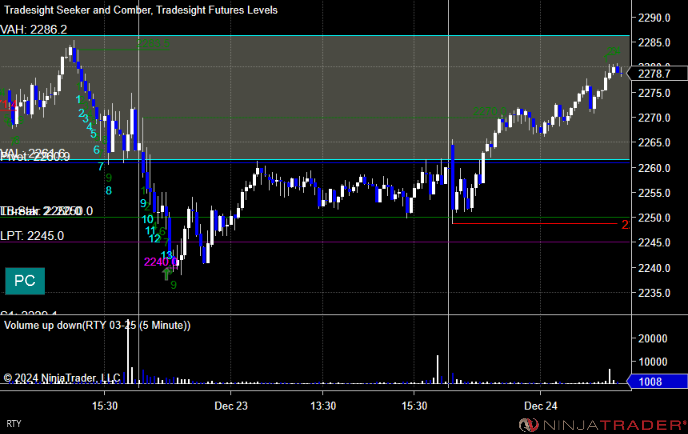The height and width of the screenshot is (434, 688).
Task: Click the cyan count number 13
Action: pyautogui.click(x=167, y=255)
